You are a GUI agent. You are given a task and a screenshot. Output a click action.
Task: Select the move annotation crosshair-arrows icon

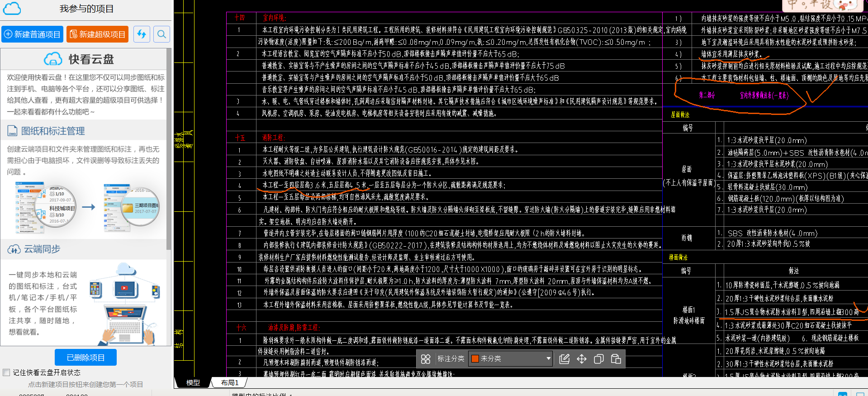click(x=582, y=359)
